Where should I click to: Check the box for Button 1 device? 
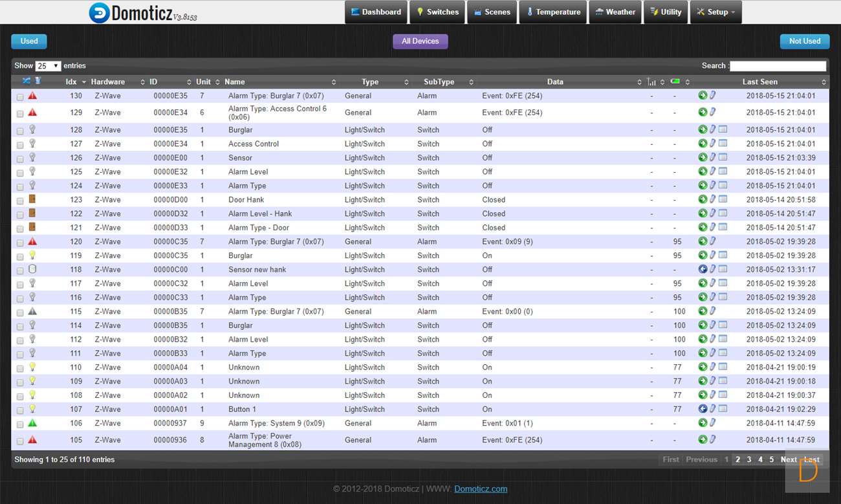coord(20,410)
